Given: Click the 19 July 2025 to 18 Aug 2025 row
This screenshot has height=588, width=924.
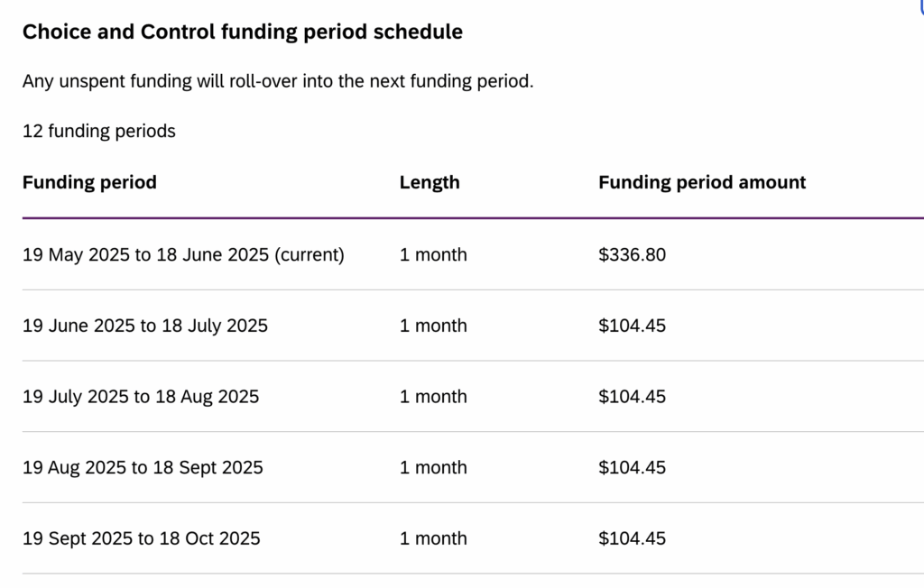Looking at the screenshot, I should coord(473,397).
